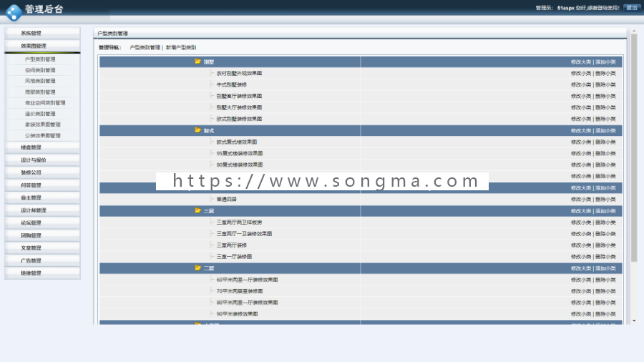644x362 pixels.
Task: Expand the 设计师管理 sidebar section
Action: tap(42, 210)
